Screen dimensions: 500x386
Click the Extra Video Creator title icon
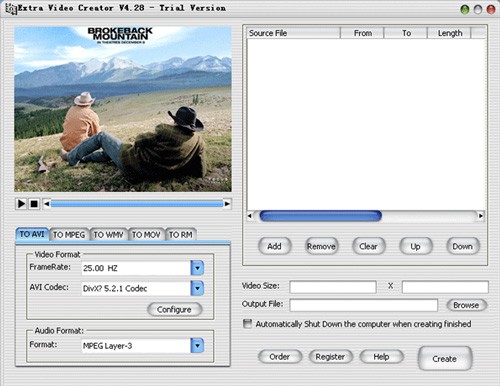pyautogui.click(x=11, y=9)
